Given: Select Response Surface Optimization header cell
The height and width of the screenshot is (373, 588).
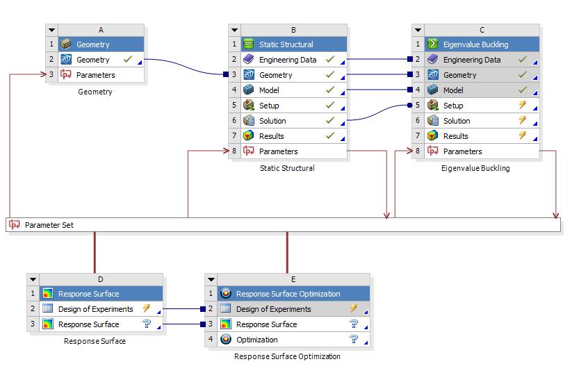Looking at the screenshot, I should [293, 294].
